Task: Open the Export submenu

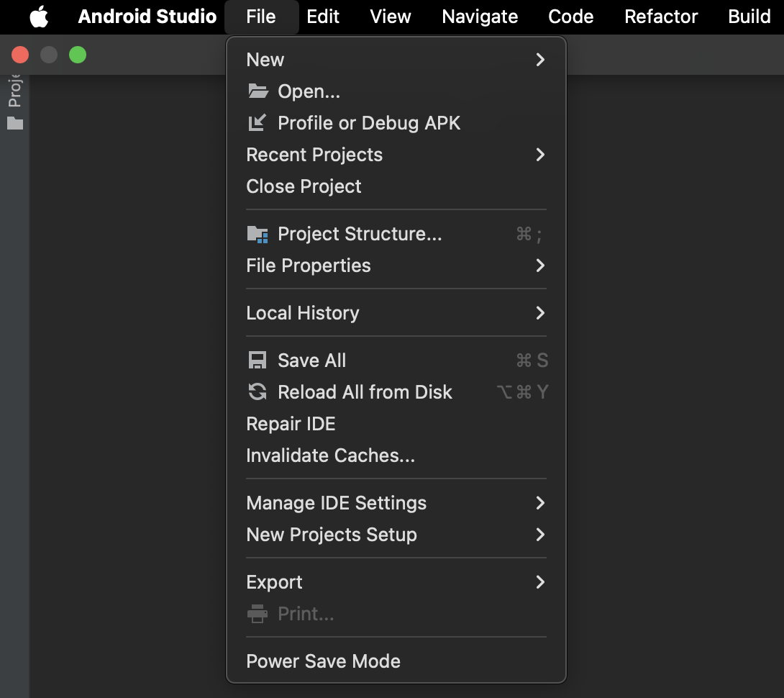Action: coord(396,582)
